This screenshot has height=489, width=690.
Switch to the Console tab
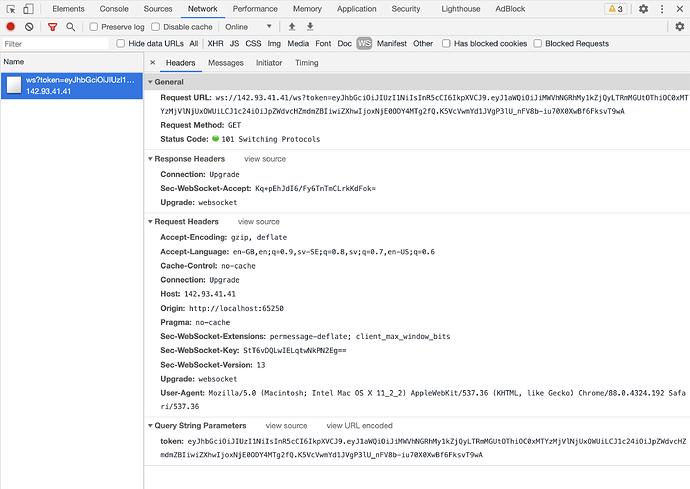coord(113,9)
